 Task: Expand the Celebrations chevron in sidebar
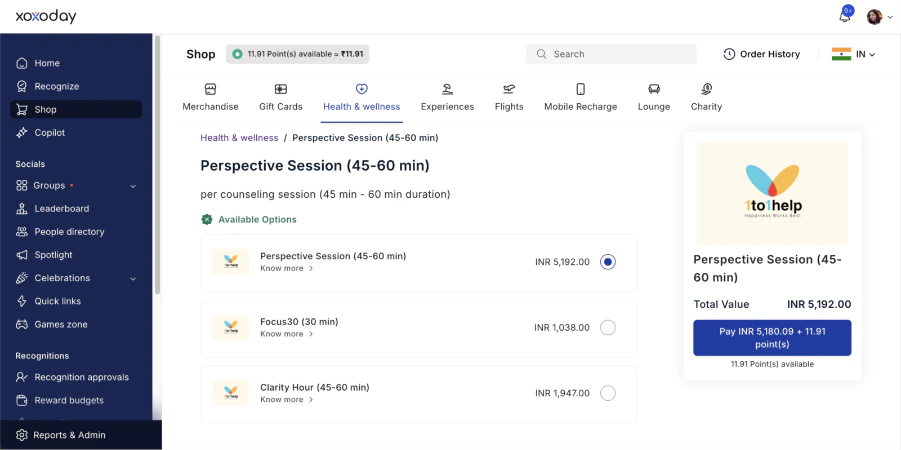pyautogui.click(x=133, y=279)
